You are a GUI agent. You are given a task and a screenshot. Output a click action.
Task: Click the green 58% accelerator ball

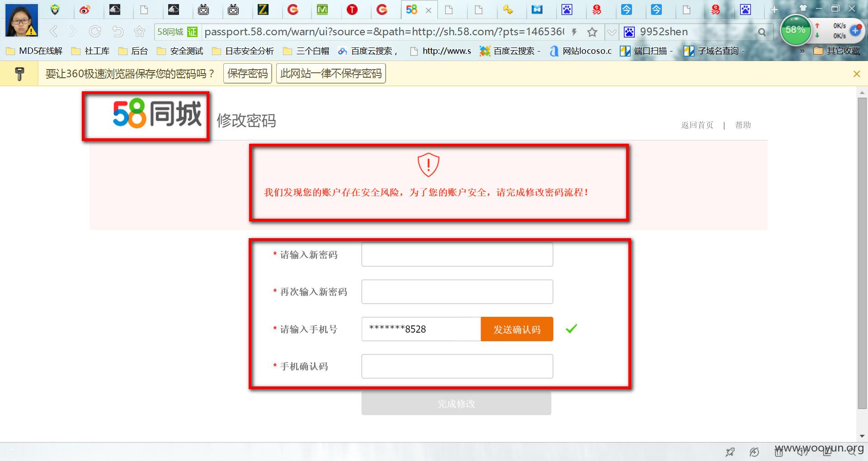796,30
